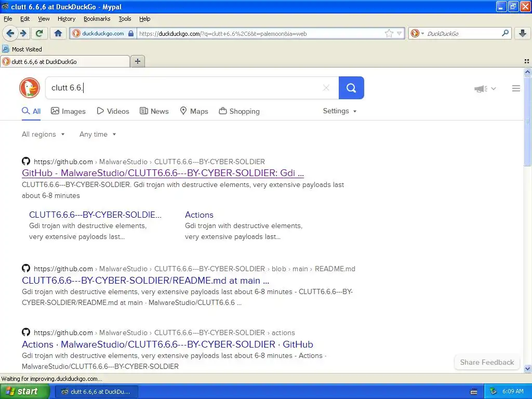Go back with the Back arrow button
This screenshot has height=399, width=532.
pos(10,33)
